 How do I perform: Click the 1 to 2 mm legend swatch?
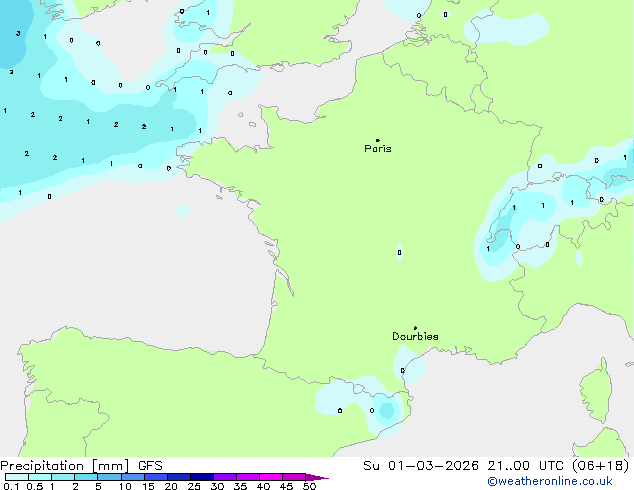tap(63, 477)
